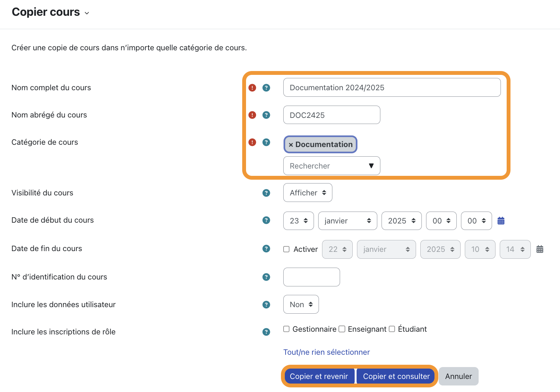Click the Rechercher category search box
The height and width of the screenshot is (392, 560).
tap(332, 166)
